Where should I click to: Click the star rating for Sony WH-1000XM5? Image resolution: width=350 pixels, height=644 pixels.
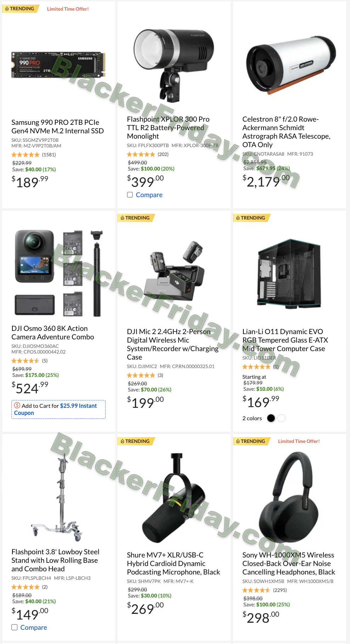[x=256, y=590]
